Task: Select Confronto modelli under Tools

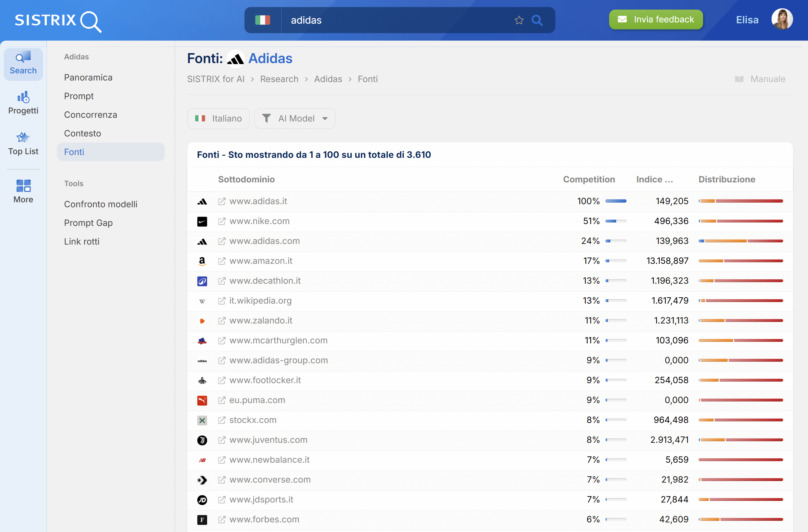Action: pyautogui.click(x=100, y=204)
